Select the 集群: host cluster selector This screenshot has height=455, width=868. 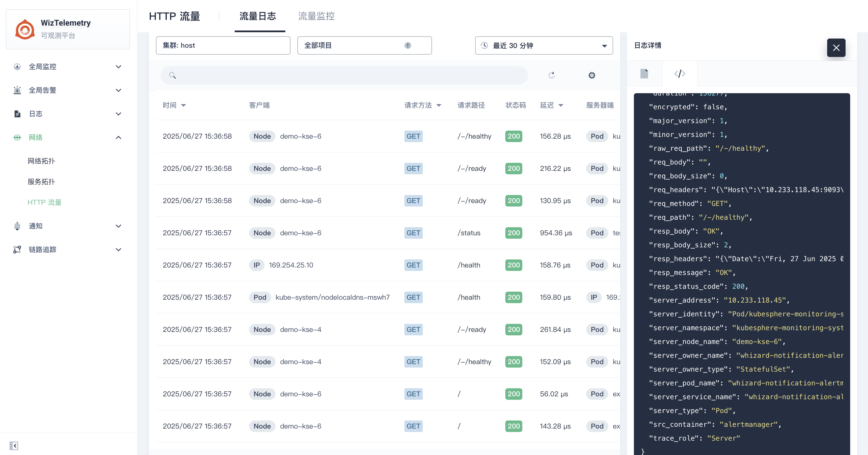pyautogui.click(x=223, y=45)
